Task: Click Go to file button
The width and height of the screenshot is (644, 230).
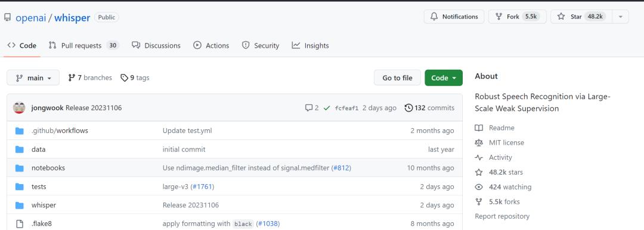Action: pos(397,77)
